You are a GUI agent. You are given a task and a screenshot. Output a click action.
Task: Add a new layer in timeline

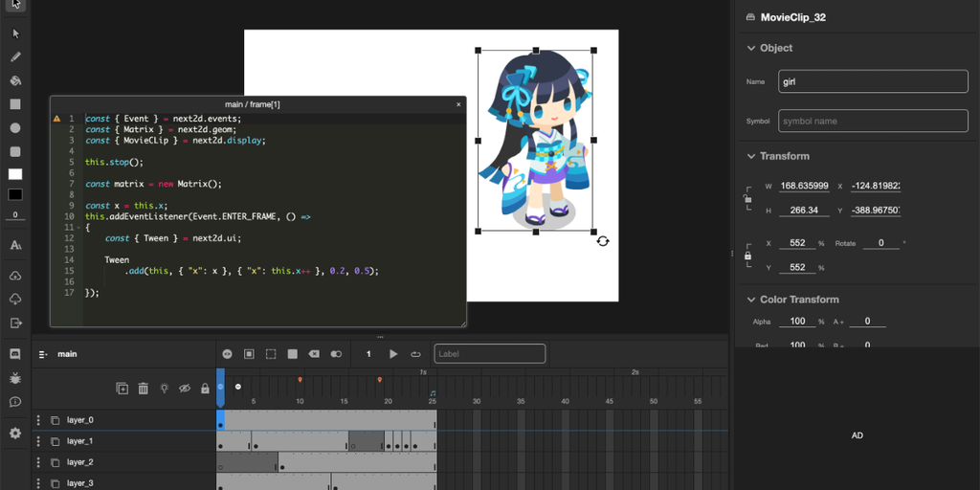pos(122,389)
